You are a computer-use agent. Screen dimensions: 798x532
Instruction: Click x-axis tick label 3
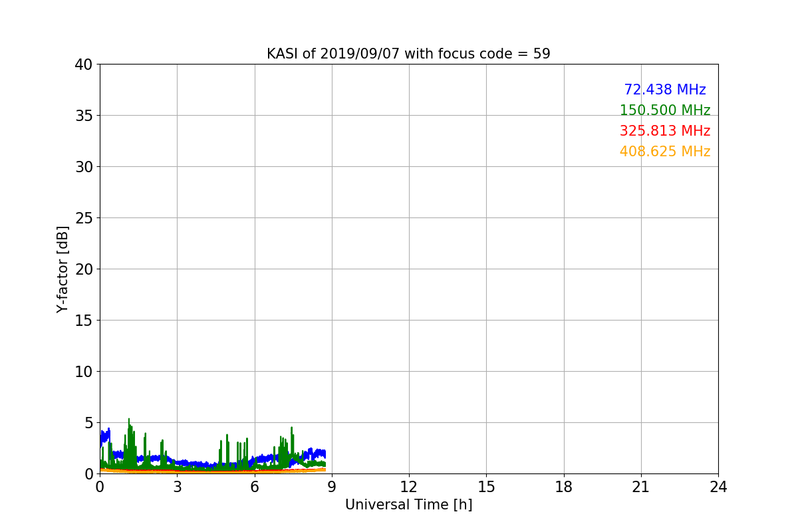177,487
